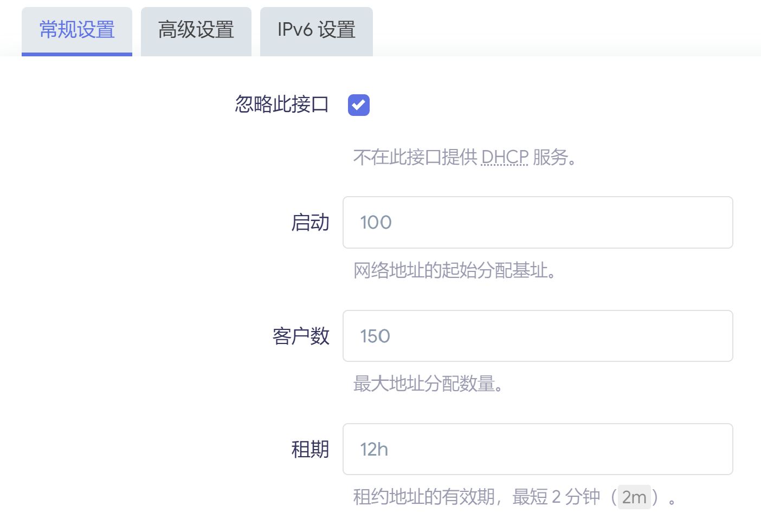
Task: Focus the 客户数 input field showing 150
Action: [538, 336]
